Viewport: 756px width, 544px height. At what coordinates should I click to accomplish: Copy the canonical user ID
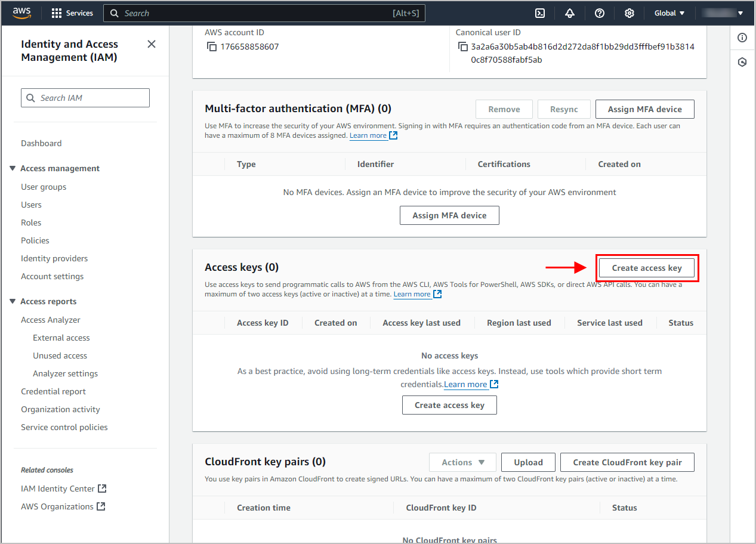click(x=462, y=47)
